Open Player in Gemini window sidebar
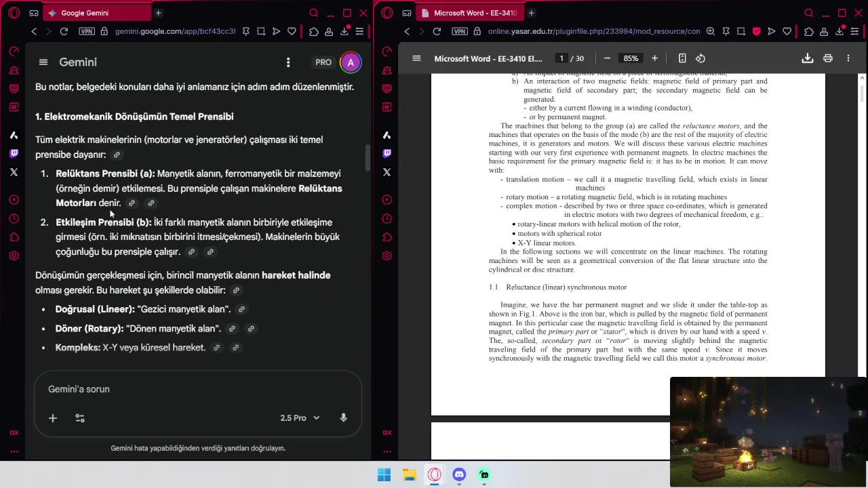Image resolution: width=868 pixels, height=488 pixels. 14,200
